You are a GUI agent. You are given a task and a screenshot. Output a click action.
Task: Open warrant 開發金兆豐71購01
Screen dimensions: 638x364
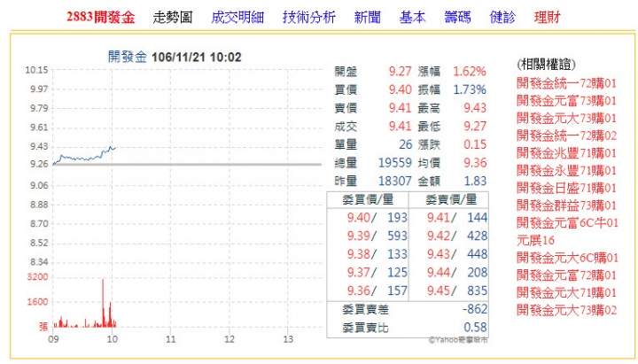[x=566, y=153]
